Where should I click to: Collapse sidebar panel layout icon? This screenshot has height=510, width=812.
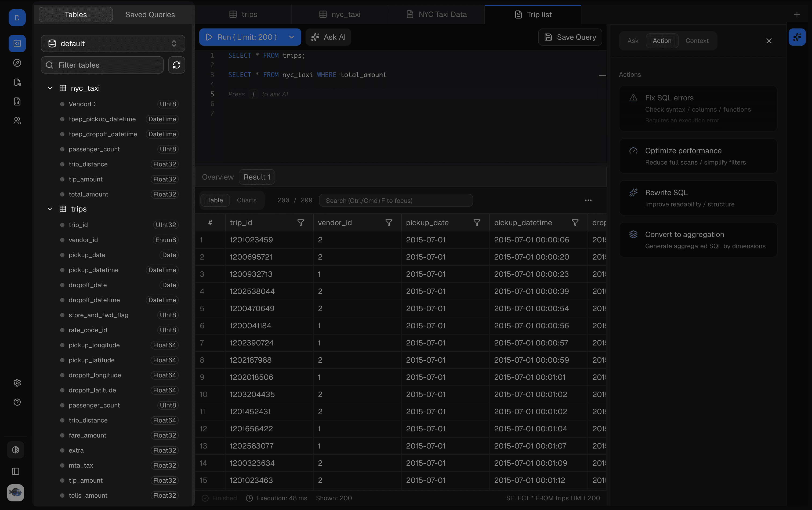16,471
